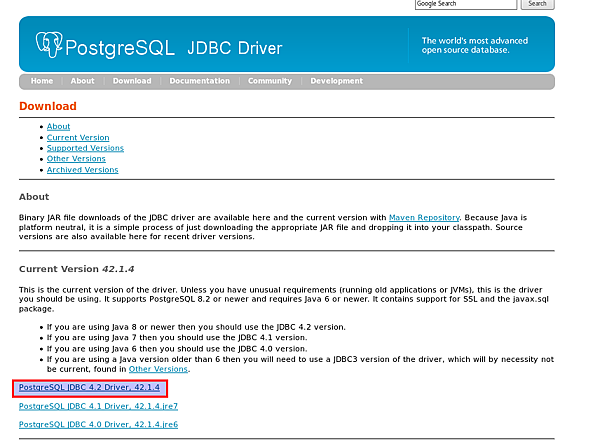The height and width of the screenshot is (444, 600).
Task: Jump to the Current Version link
Action: point(78,137)
